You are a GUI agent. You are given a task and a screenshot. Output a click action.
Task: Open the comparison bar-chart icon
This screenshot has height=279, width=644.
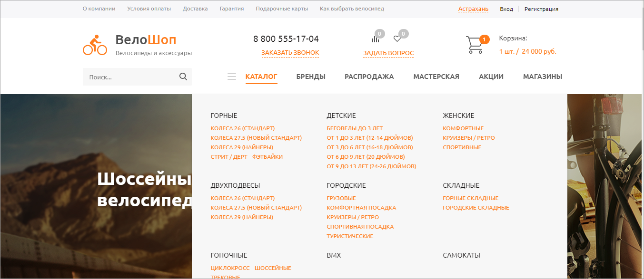(x=376, y=39)
